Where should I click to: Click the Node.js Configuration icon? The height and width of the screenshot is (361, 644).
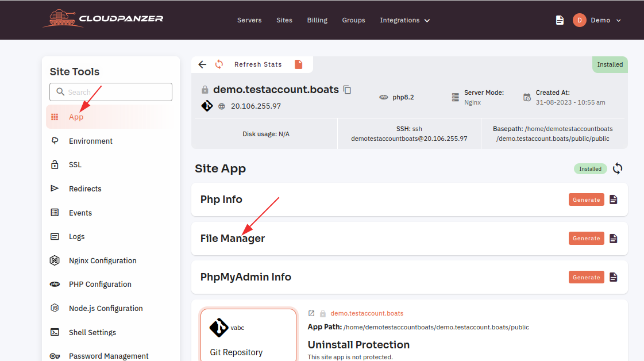pyautogui.click(x=55, y=308)
